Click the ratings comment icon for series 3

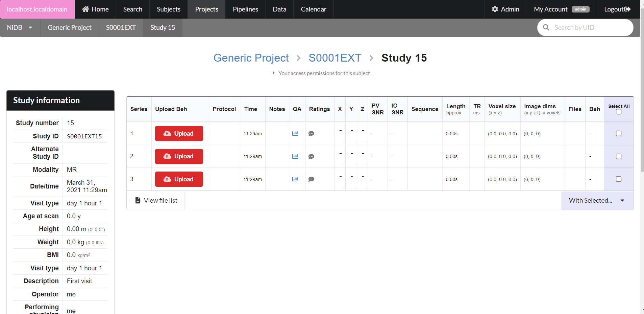click(x=311, y=179)
